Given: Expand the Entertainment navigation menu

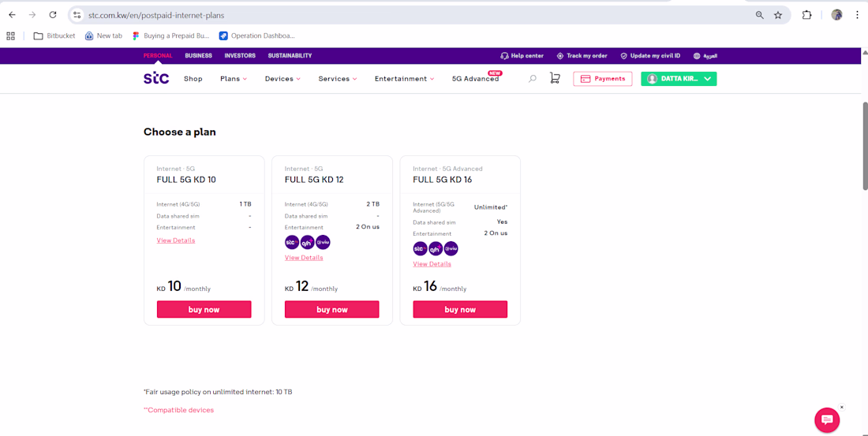Looking at the screenshot, I should coord(405,79).
